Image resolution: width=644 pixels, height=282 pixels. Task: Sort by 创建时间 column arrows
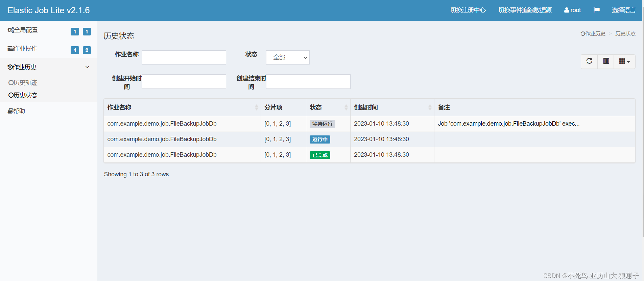[x=430, y=107]
